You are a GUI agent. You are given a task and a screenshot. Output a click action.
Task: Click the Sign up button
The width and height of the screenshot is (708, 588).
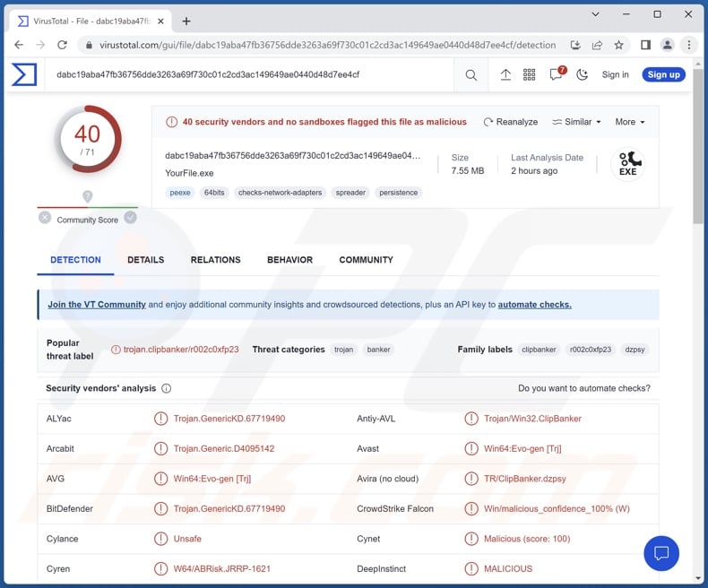click(664, 75)
